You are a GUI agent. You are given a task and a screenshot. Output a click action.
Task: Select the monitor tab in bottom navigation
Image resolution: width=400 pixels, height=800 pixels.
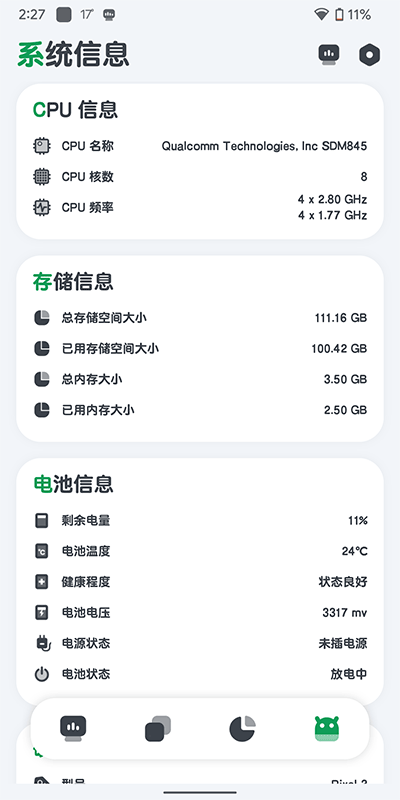pyautogui.click(x=73, y=729)
